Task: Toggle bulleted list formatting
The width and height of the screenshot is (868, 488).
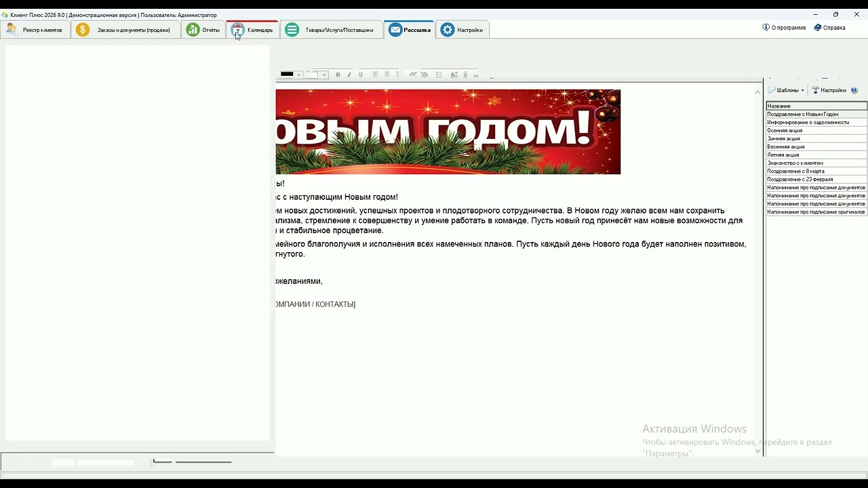Action: click(x=439, y=75)
